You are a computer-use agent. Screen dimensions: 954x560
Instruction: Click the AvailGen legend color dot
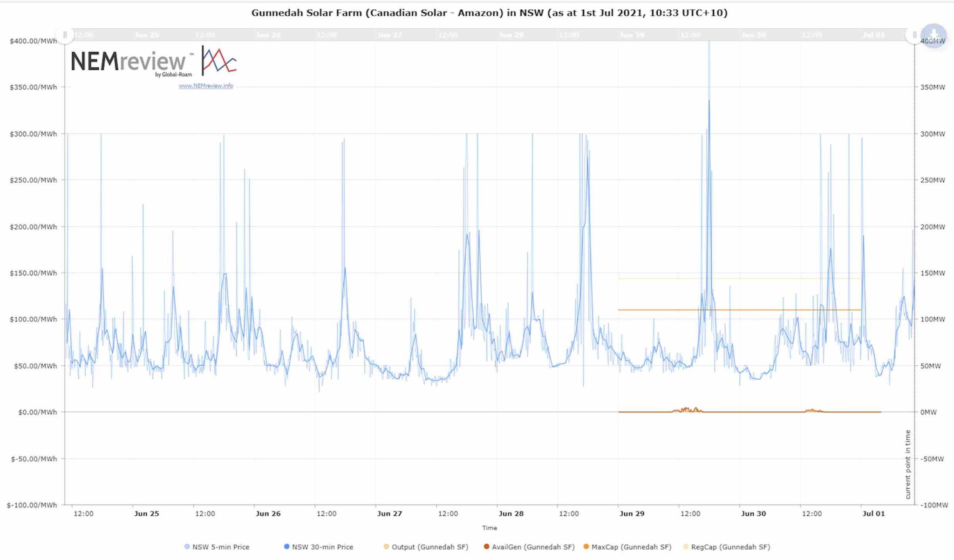point(486,547)
